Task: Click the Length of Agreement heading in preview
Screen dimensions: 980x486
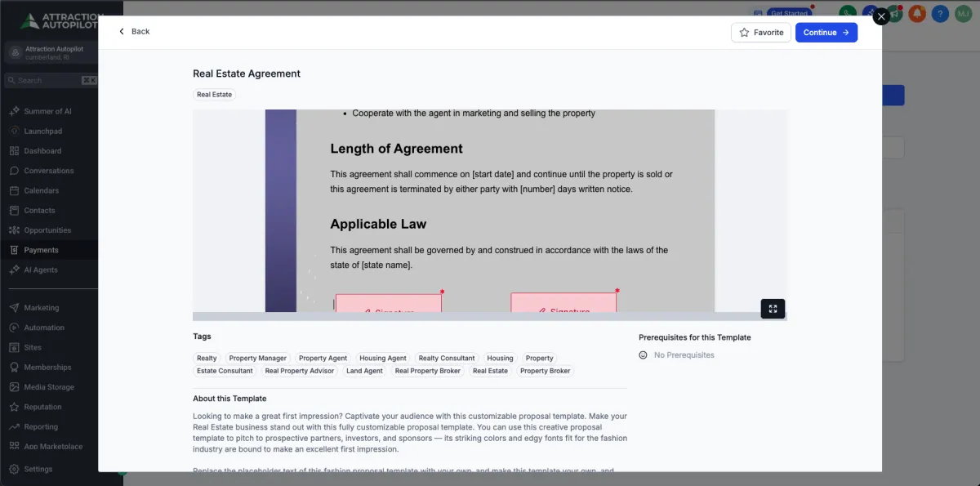Action: (396, 149)
